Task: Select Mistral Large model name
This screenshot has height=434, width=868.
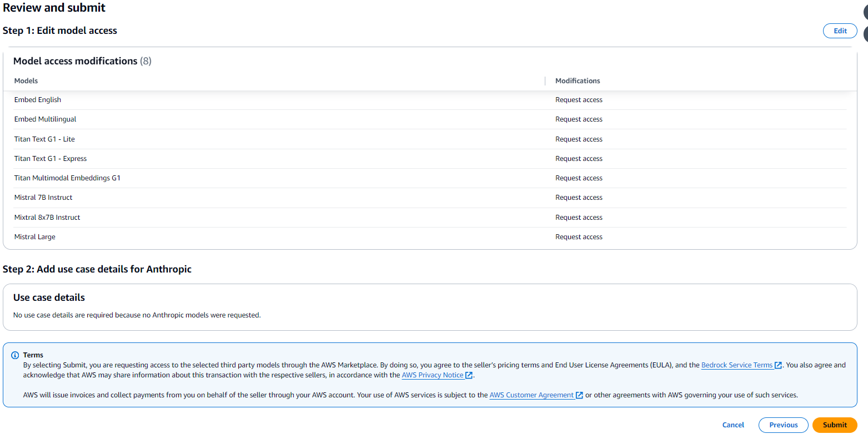Action: 35,237
